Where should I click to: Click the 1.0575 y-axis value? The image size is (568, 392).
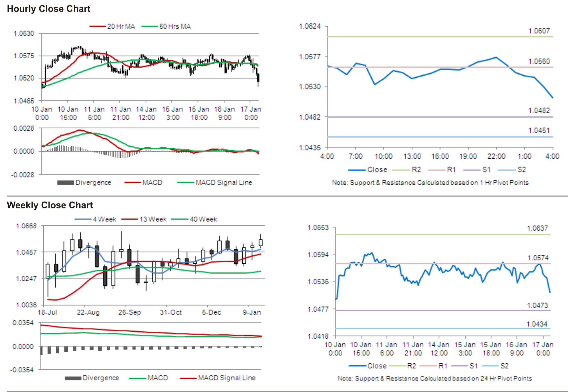click(x=24, y=56)
